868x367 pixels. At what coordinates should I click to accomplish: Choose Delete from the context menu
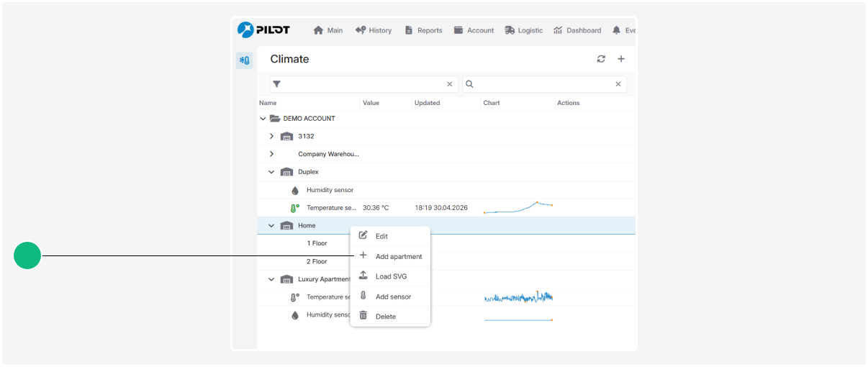pos(390,317)
